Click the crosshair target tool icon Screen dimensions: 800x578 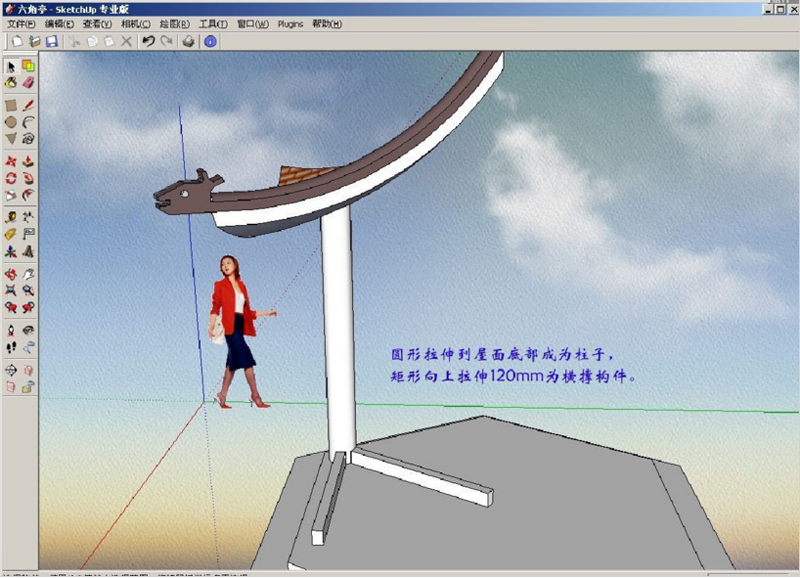[x=11, y=370]
